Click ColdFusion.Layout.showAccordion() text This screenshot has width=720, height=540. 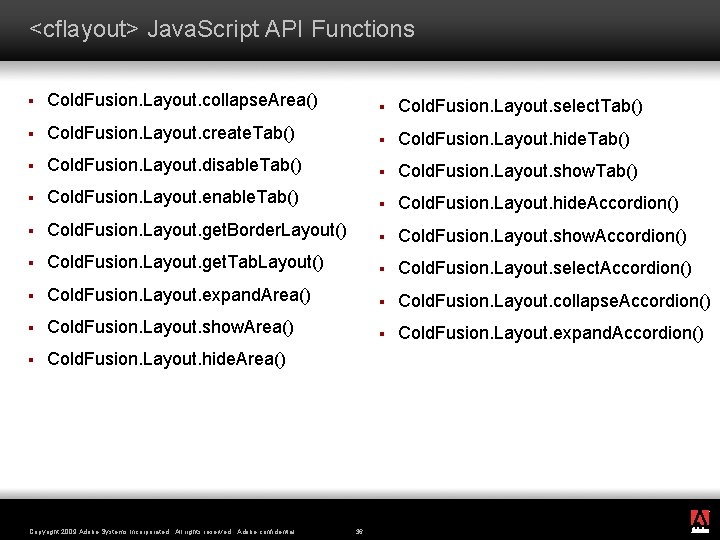click(542, 236)
